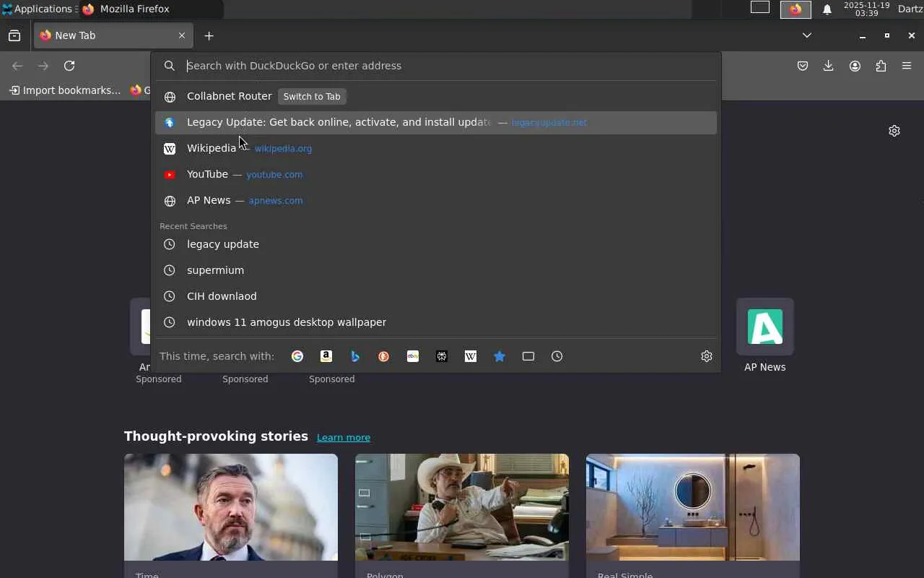
Task: Search this time with Bing
Action: point(355,356)
